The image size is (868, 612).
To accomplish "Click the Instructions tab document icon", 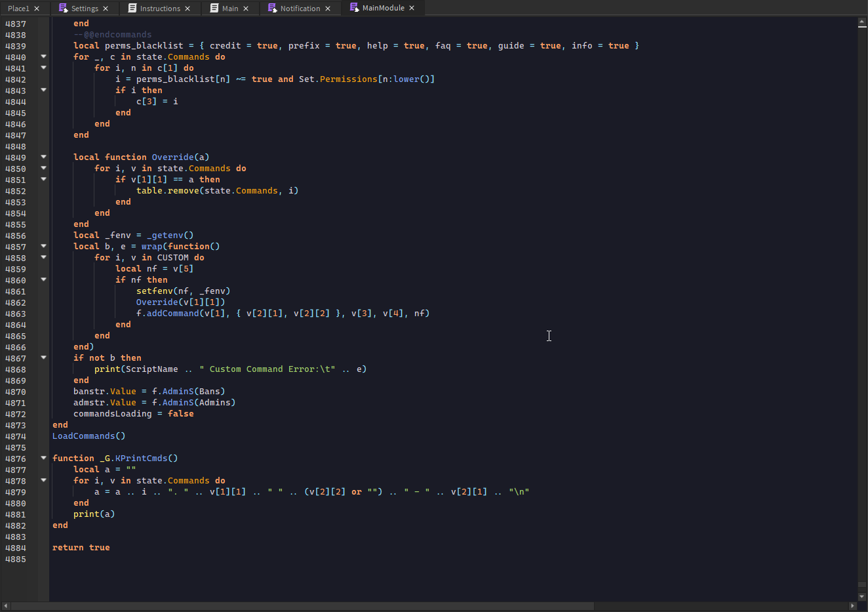I will 132,9.
